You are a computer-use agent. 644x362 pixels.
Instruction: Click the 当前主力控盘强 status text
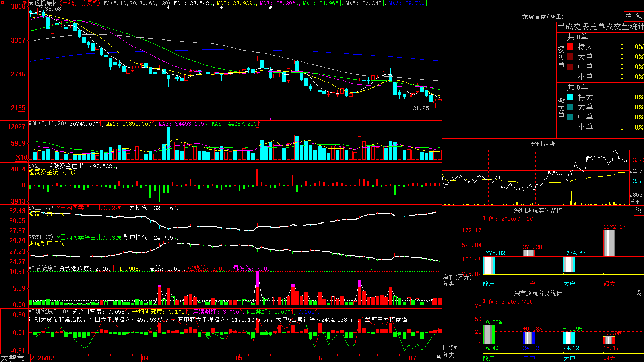pos(386,319)
